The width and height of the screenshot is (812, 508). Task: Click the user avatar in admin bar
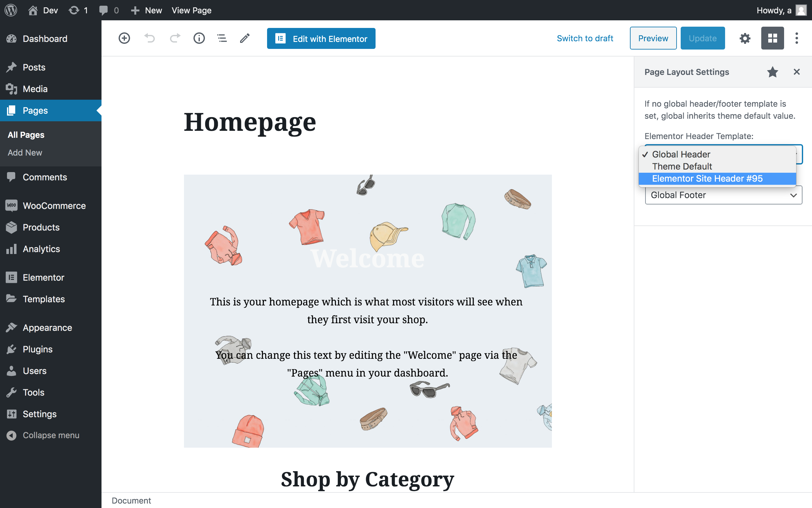point(801,10)
